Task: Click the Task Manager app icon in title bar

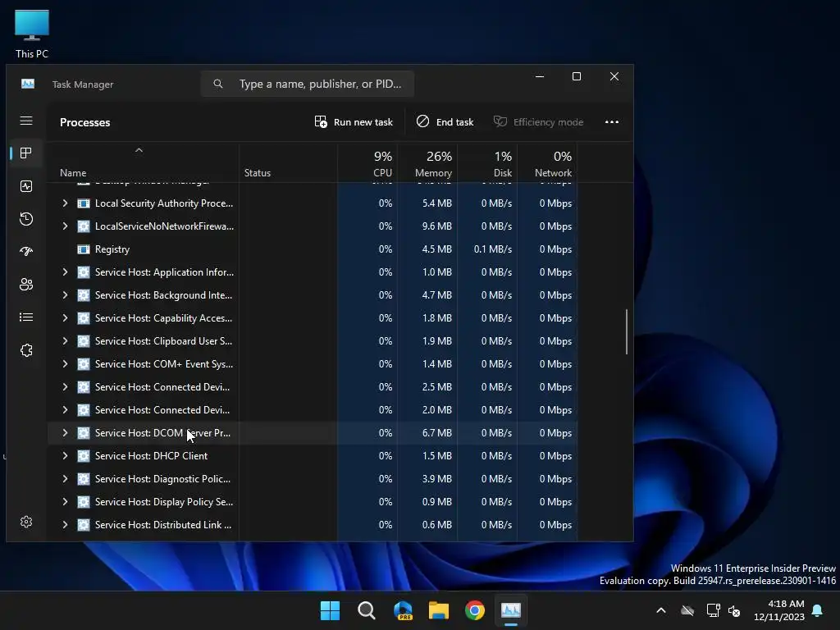Action: coord(28,84)
